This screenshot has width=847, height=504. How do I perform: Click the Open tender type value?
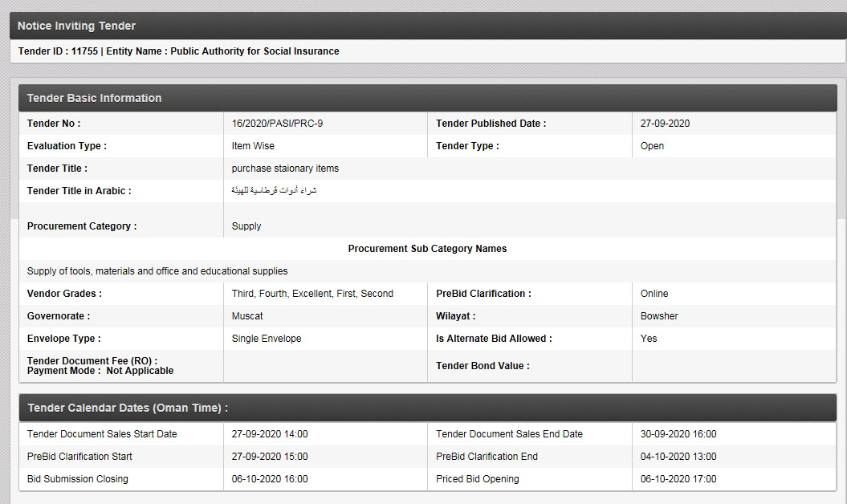tap(652, 146)
